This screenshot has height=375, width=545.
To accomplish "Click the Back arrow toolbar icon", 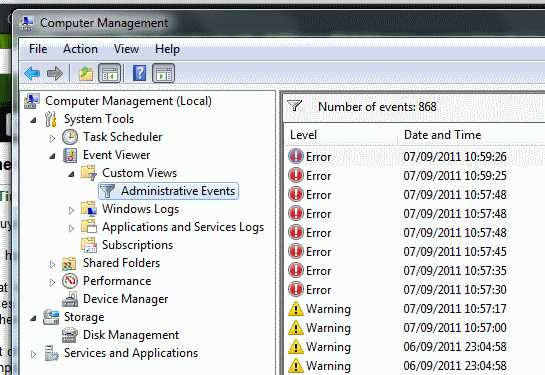I will click(32, 73).
